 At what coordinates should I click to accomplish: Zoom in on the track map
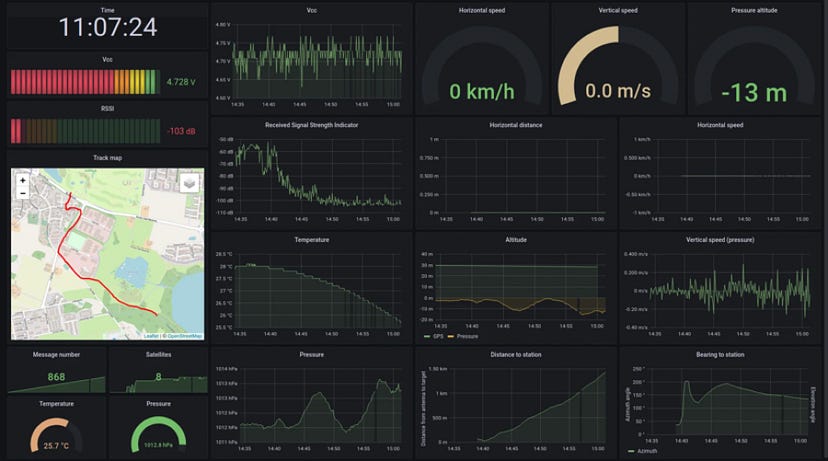pos(23,181)
